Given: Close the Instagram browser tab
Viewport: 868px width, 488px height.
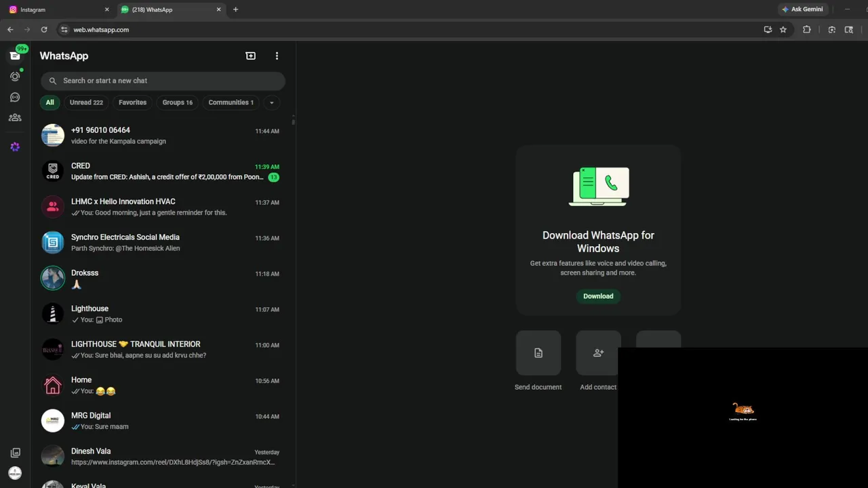Looking at the screenshot, I should pyautogui.click(x=107, y=9).
